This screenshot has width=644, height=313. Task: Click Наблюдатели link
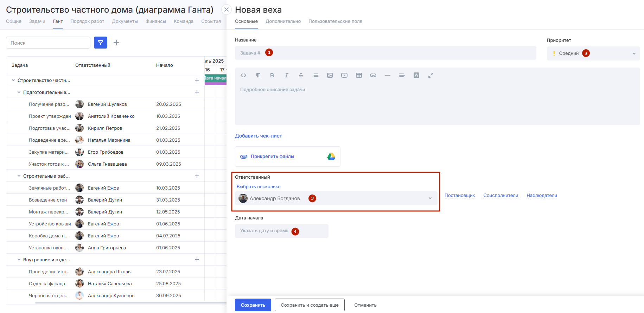pyautogui.click(x=542, y=196)
